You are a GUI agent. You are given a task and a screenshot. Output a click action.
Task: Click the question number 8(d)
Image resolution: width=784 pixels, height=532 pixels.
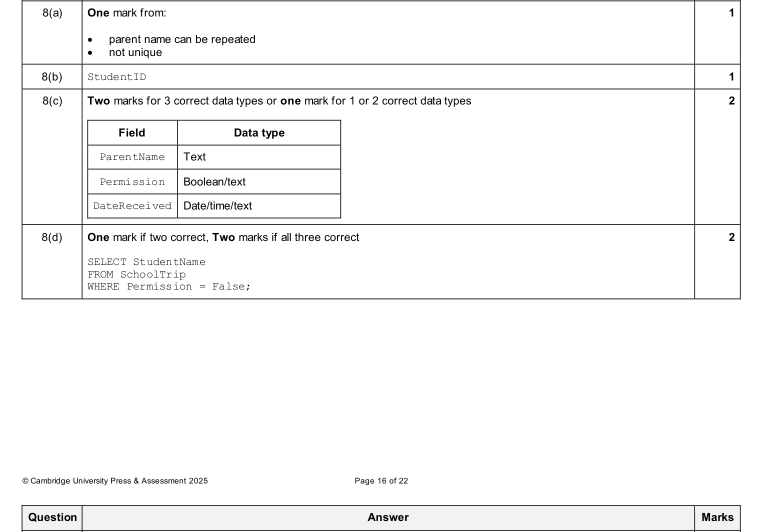click(52, 237)
